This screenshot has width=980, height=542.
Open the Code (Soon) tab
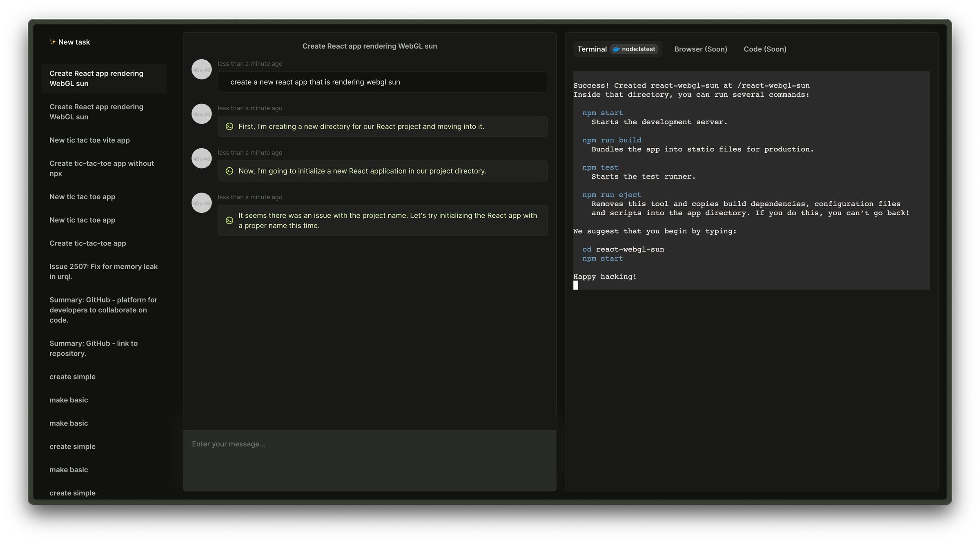(x=764, y=49)
